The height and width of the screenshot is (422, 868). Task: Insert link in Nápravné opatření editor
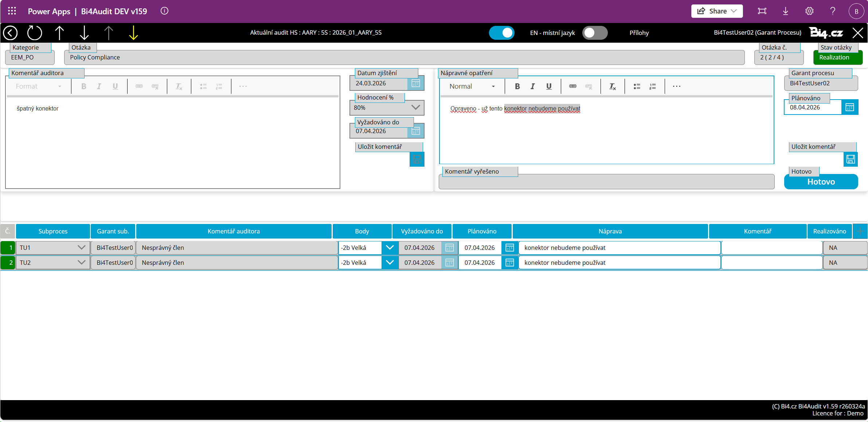(572, 86)
